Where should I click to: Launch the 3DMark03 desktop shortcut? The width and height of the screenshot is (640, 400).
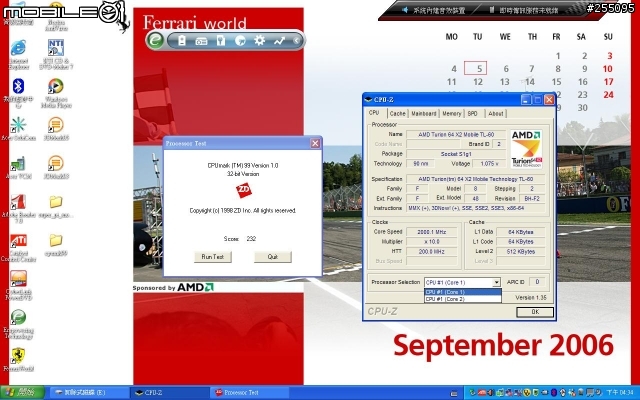point(56,167)
